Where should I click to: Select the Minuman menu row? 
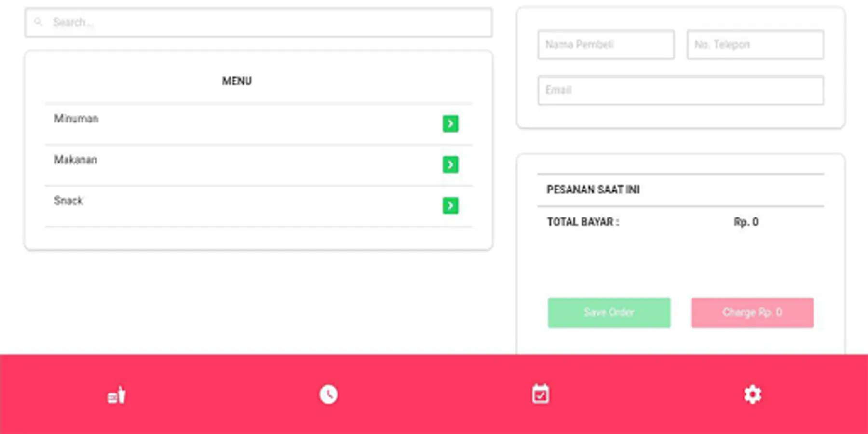tap(258, 124)
